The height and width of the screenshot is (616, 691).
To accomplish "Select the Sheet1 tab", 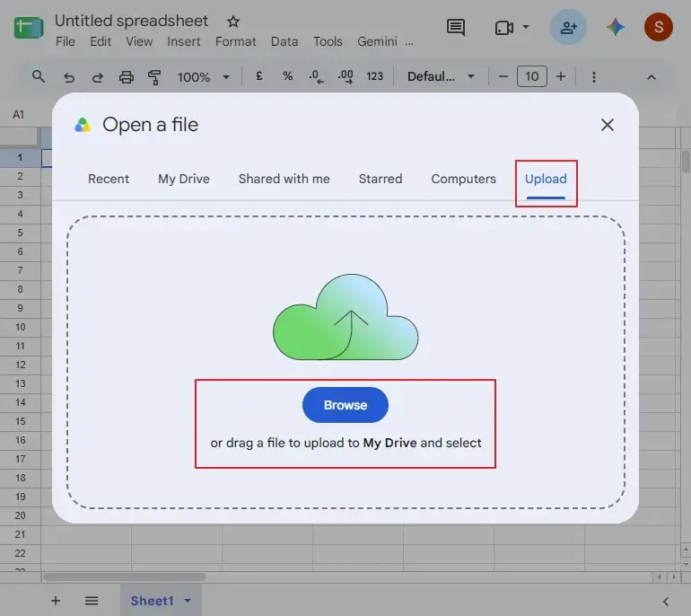I will pos(152,601).
